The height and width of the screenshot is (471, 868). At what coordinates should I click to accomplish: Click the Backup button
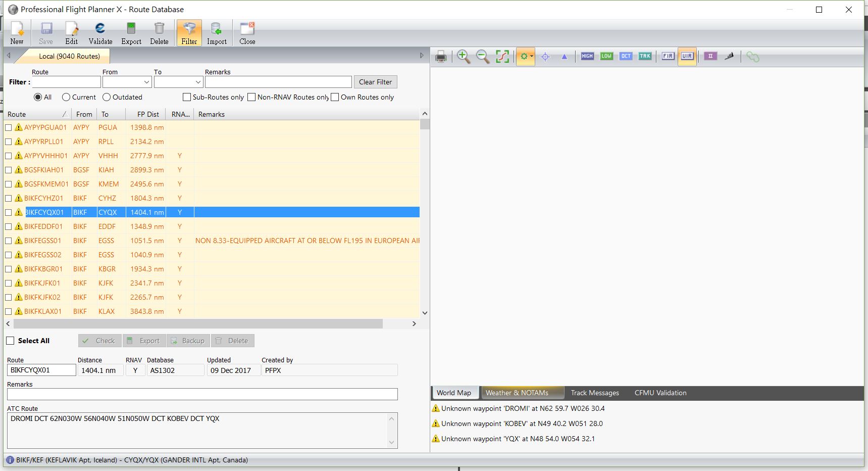(189, 341)
